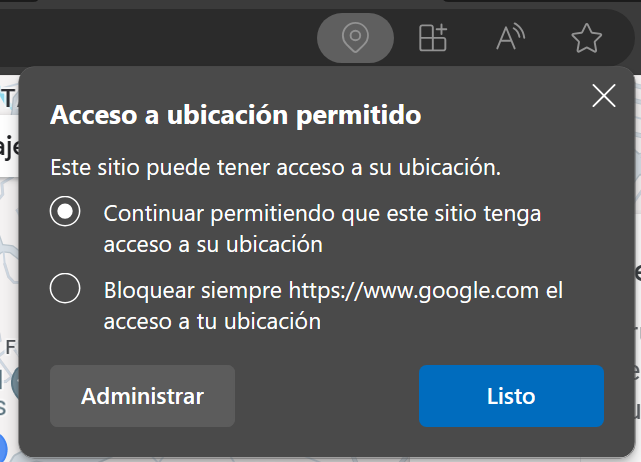This screenshot has width=641, height=462.
Task: Click the 'Acceso a ubicación permitido' heading
Action: tap(235, 116)
